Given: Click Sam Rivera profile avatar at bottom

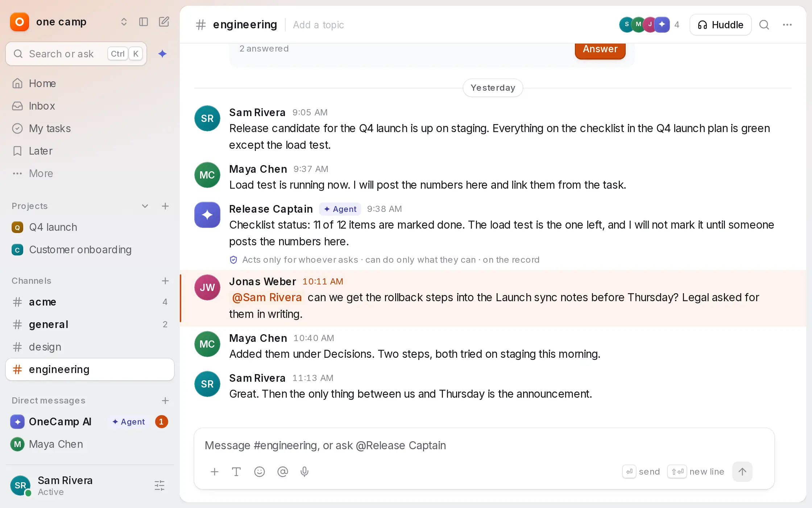Looking at the screenshot, I should [x=20, y=486].
